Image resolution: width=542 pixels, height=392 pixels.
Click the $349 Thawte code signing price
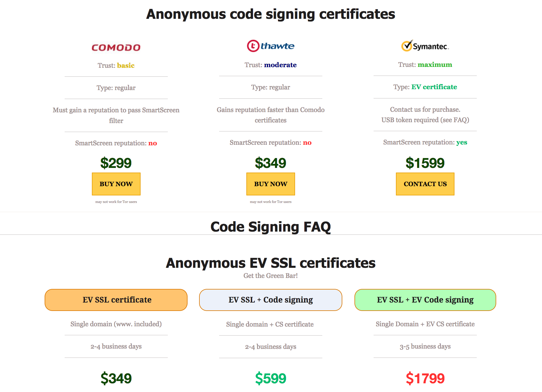270,163
